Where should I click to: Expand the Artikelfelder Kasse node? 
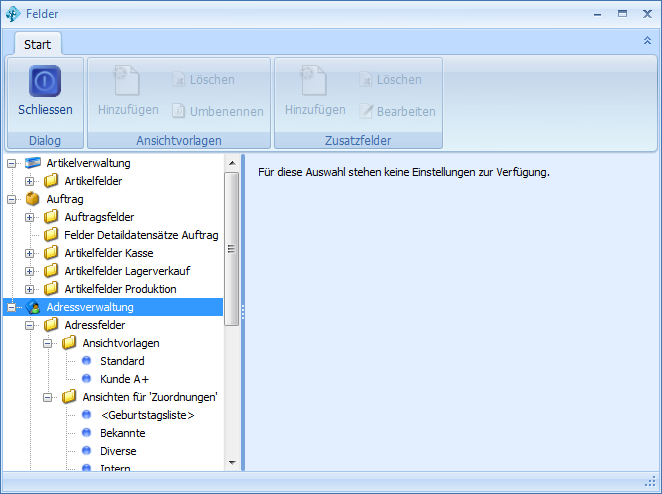(x=29, y=253)
